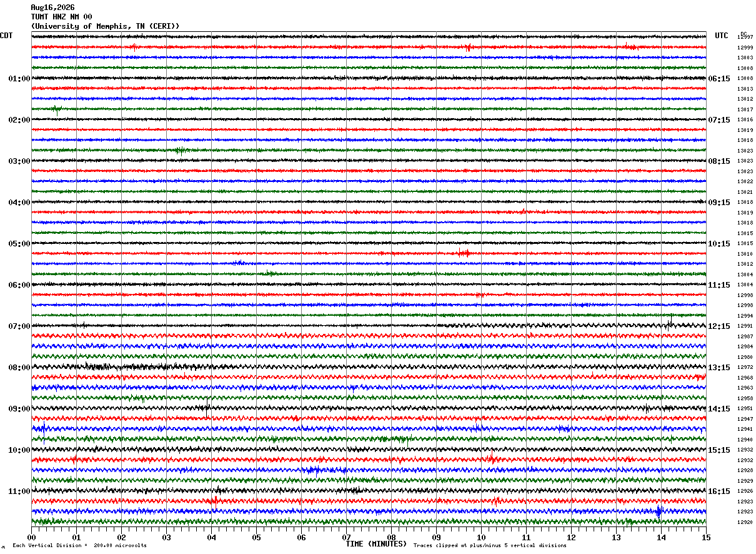756x554 pixels.
Task: Click the 12:15 UTC time label
Action: [x=719, y=326]
